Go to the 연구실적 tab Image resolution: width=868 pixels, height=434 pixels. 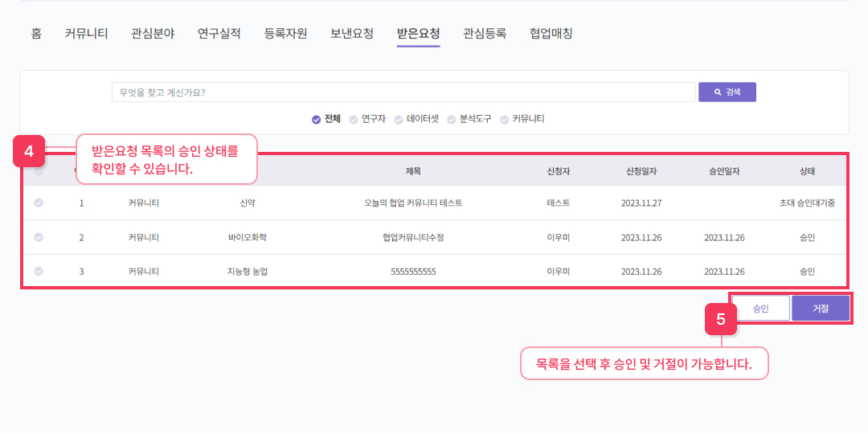point(219,33)
